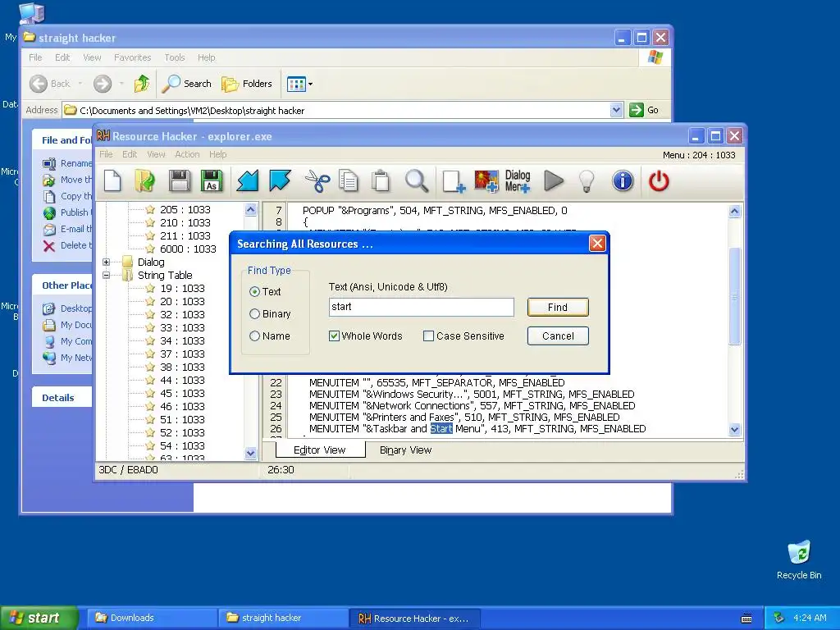Close the Searching All Resources dialog
This screenshot has height=630, width=840.
pyautogui.click(x=597, y=244)
